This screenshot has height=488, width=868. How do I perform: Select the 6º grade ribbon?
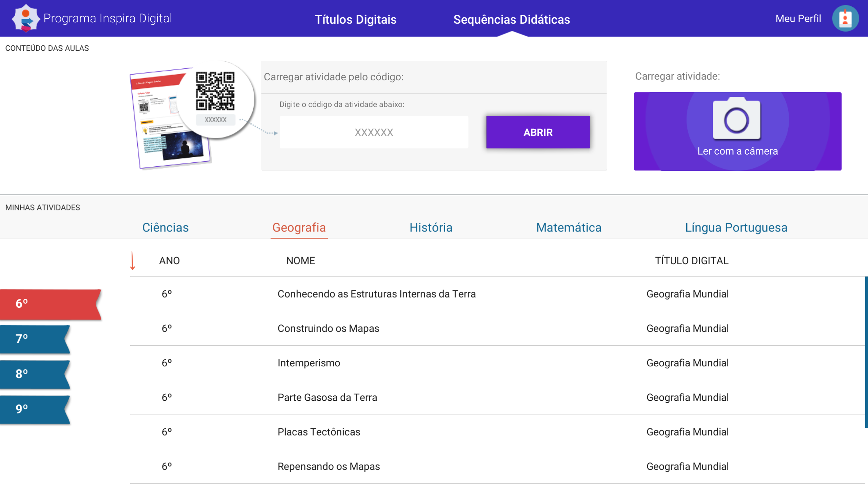[x=51, y=304]
